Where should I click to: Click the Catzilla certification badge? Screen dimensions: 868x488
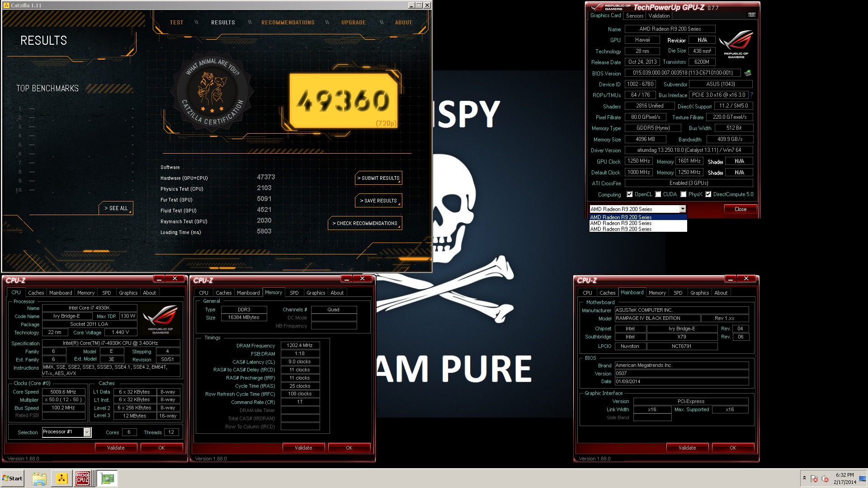point(212,92)
